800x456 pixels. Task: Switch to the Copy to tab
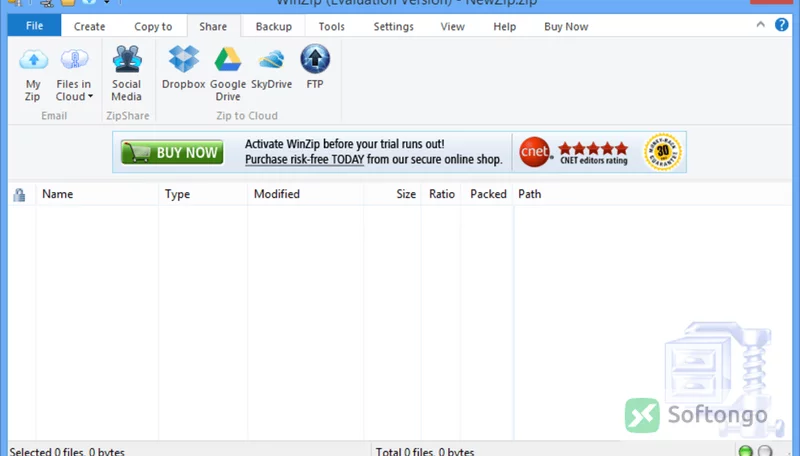pyautogui.click(x=153, y=27)
